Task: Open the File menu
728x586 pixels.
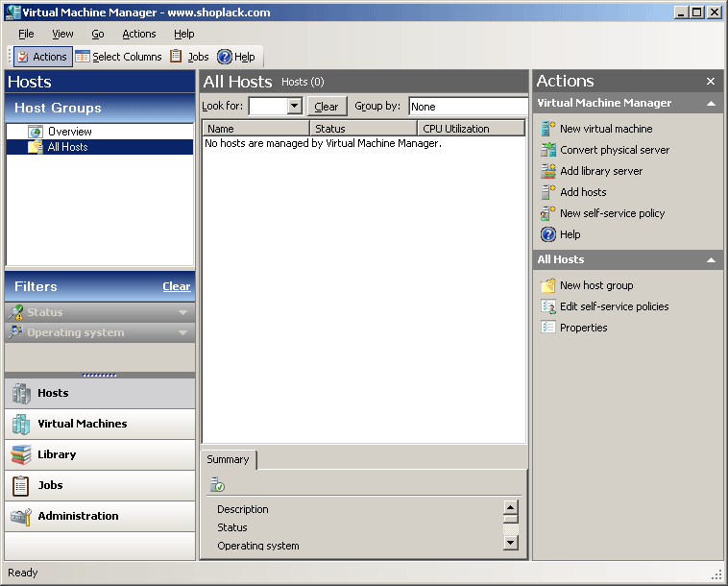Action: coord(26,34)
